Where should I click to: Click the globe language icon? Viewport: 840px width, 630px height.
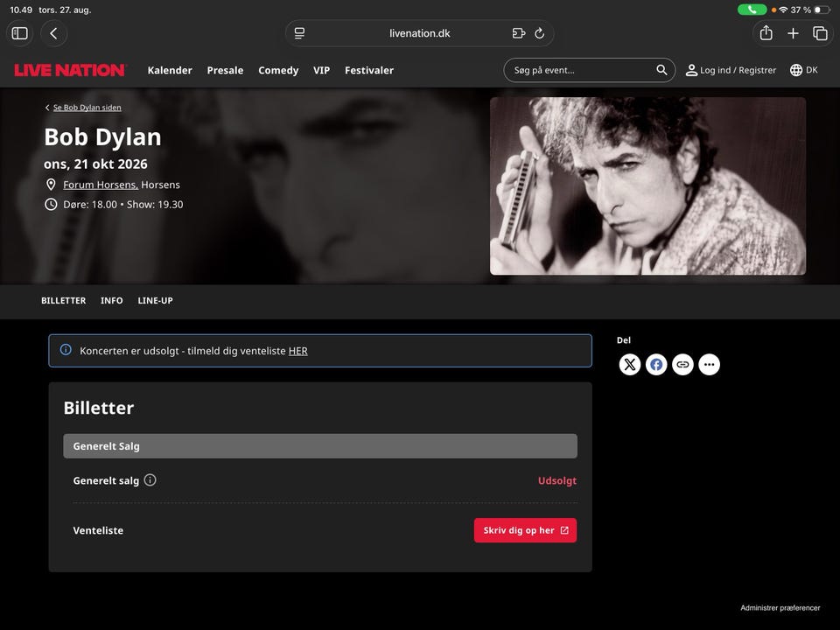(x=796, y=70)
